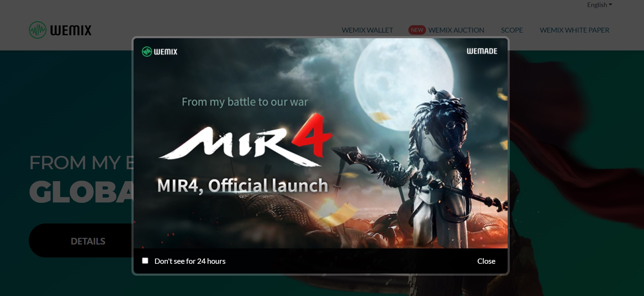Image resolution: width=644 pixels, height=296 pixels.
Task: Click the WEMIX logo inside the popup banner
Action: (x=160, y=51)
